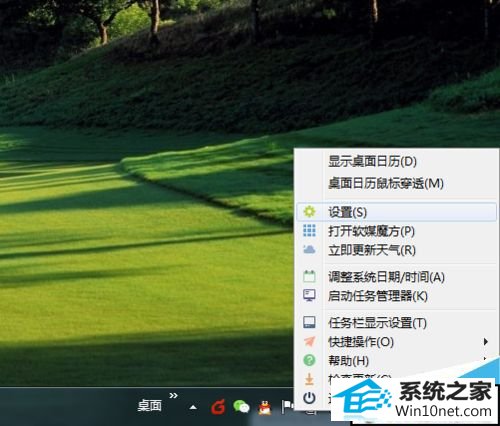Open the Action Center flag icon
The height and width of the screenshot is (426, 500).
coord(287,407)
